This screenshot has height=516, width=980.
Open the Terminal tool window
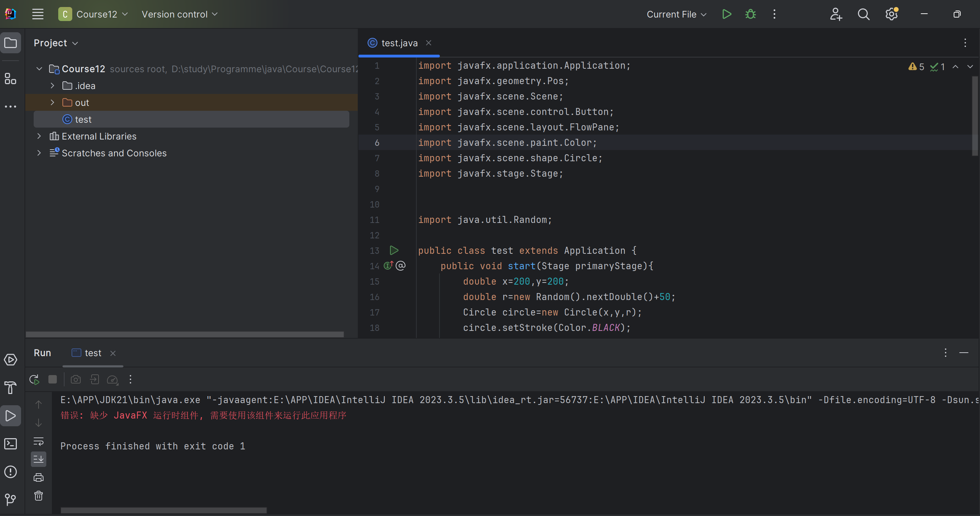11,444
